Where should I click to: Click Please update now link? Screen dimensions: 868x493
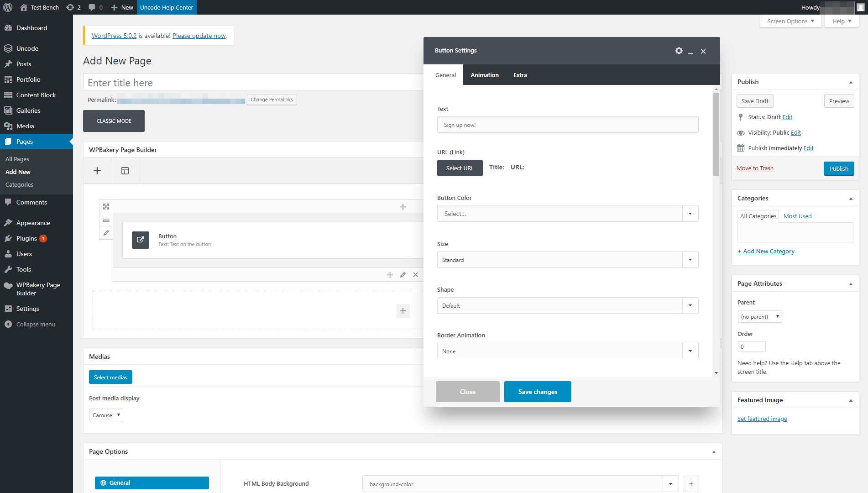[x=199, y=36]
